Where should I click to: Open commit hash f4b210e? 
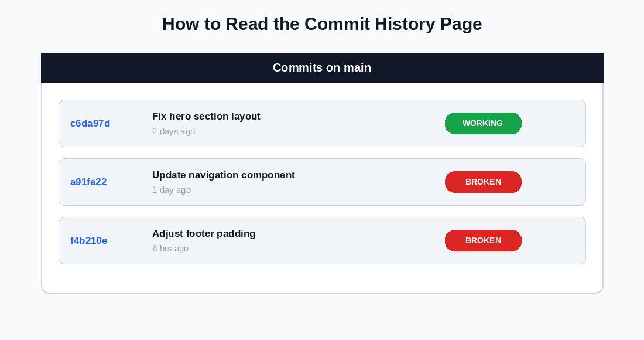coord(89,240)
